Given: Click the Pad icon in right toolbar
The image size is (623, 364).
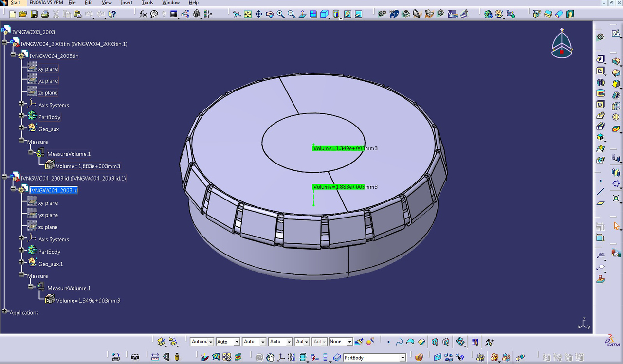Looking at the screenshot, I should pos(601,60).
